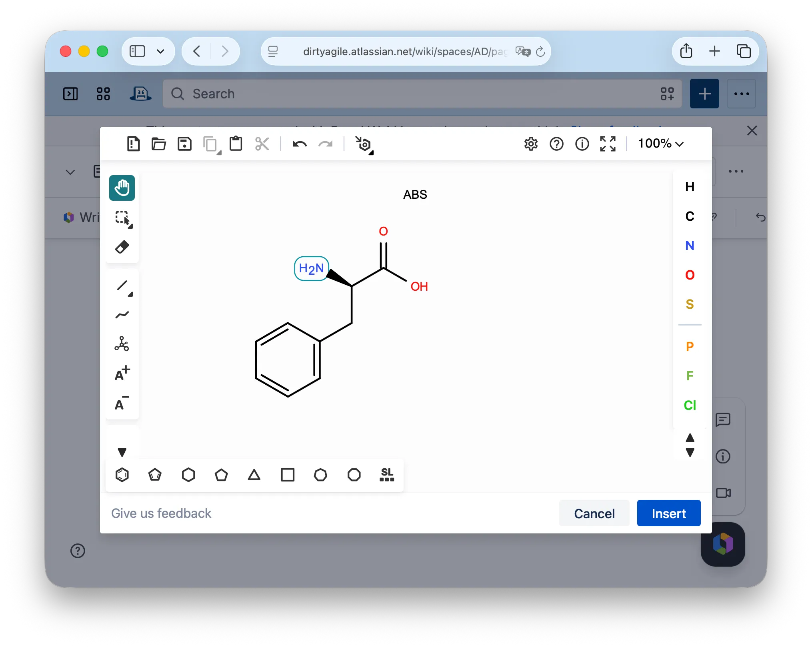Reload the page in Safari
The height and width of the screenshot is (647, 812).
[540, 51]
